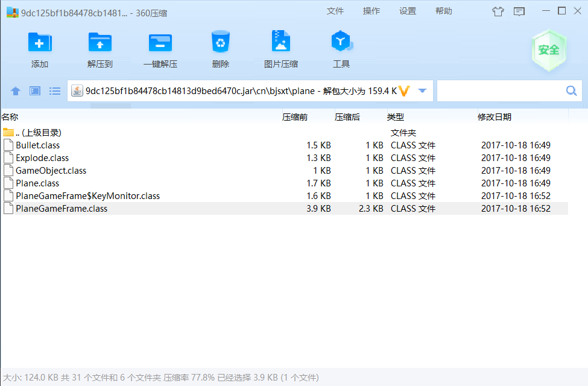Viewport: 588px width, 386px height.
Task: Click the Plane.class file icon
Action: (x=8, y=183)
